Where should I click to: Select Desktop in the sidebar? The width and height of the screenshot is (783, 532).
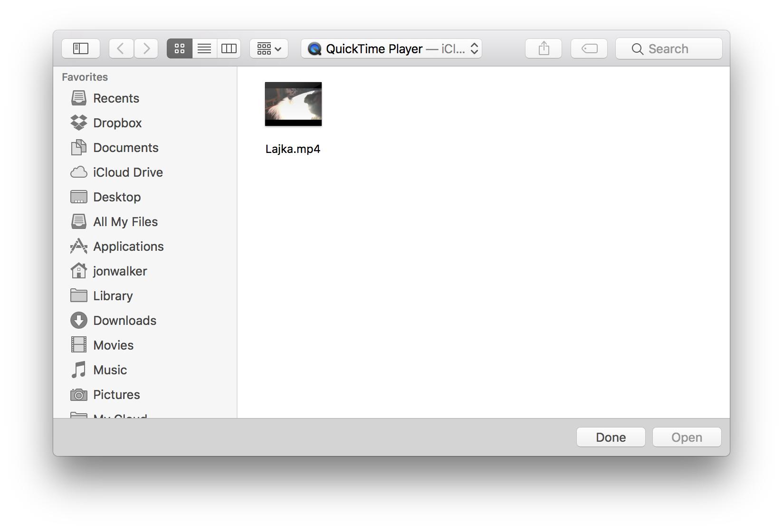tap(145, 197)
